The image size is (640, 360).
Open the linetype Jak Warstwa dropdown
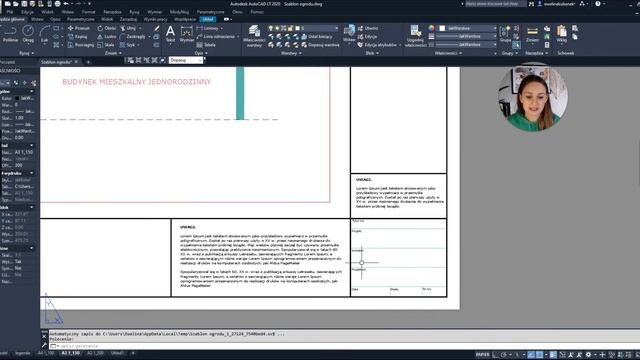466,44
